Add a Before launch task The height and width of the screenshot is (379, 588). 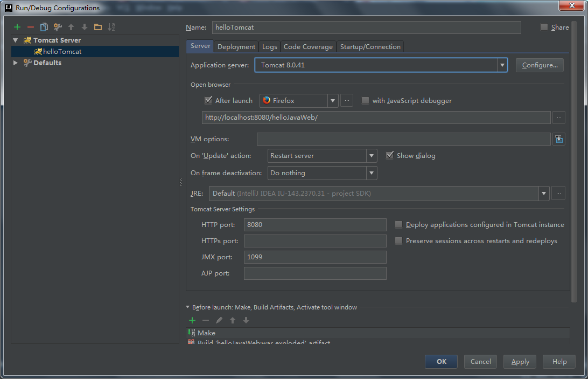(192, 320)
